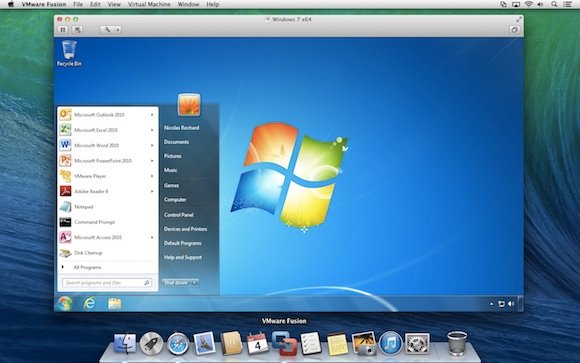Click the Shut down button
The width and height of the screenshot is (580, 363).
coord(176,283)
